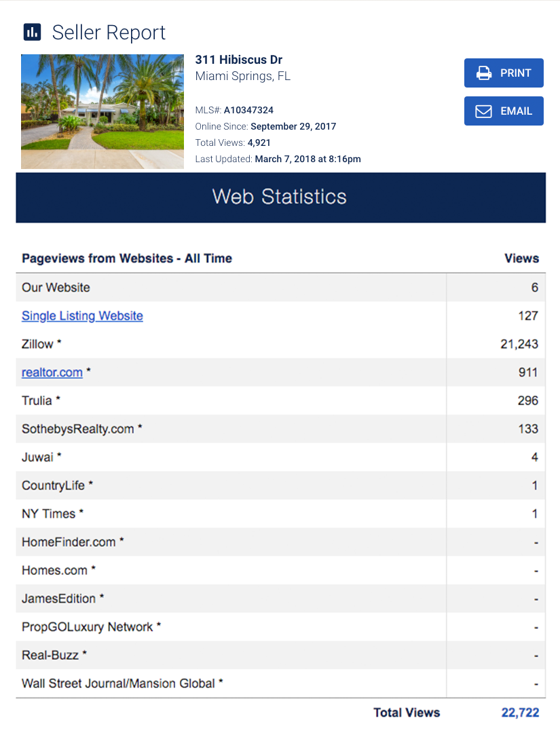Click the Our Website row label

[56, 288]
